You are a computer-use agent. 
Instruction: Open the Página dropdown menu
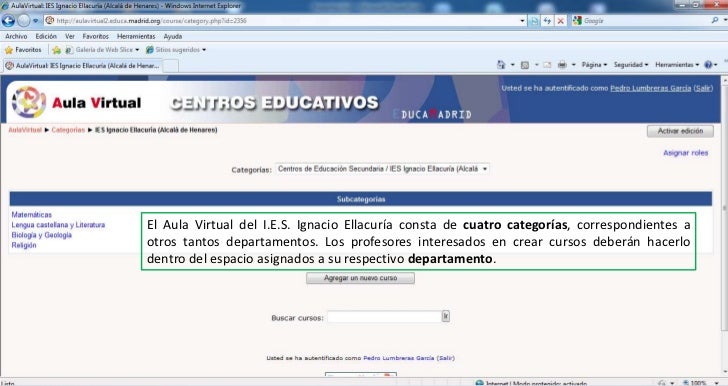click(x=594, y=65)
